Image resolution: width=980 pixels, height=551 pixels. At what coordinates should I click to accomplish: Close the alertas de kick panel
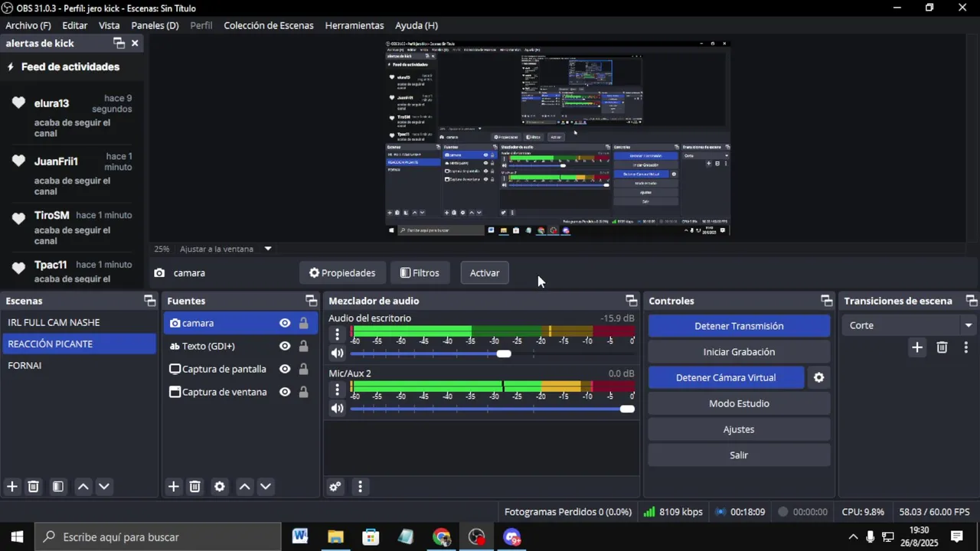point(135,44)
